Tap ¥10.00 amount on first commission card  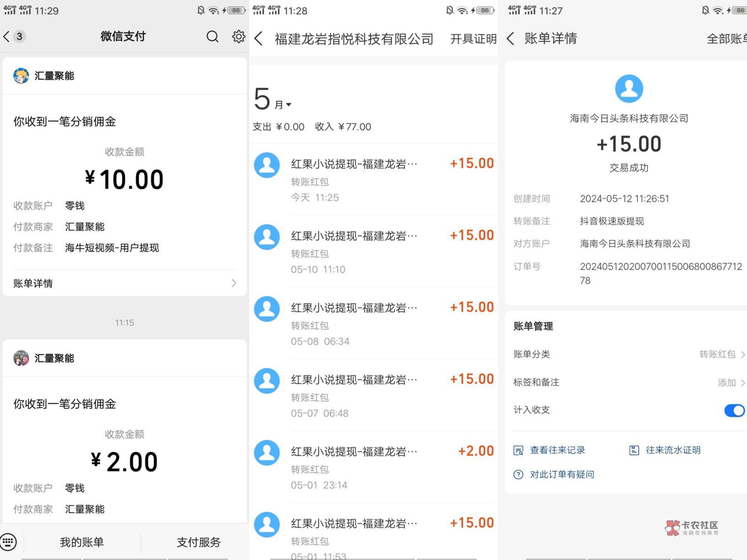tap(124, 179)
